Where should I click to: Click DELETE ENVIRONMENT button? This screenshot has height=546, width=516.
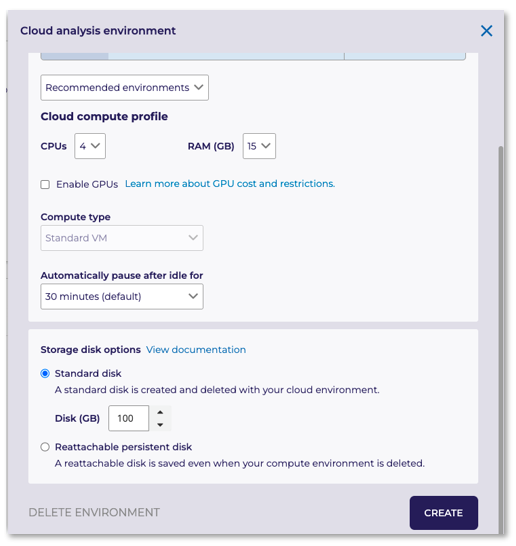tap(94, 512)
